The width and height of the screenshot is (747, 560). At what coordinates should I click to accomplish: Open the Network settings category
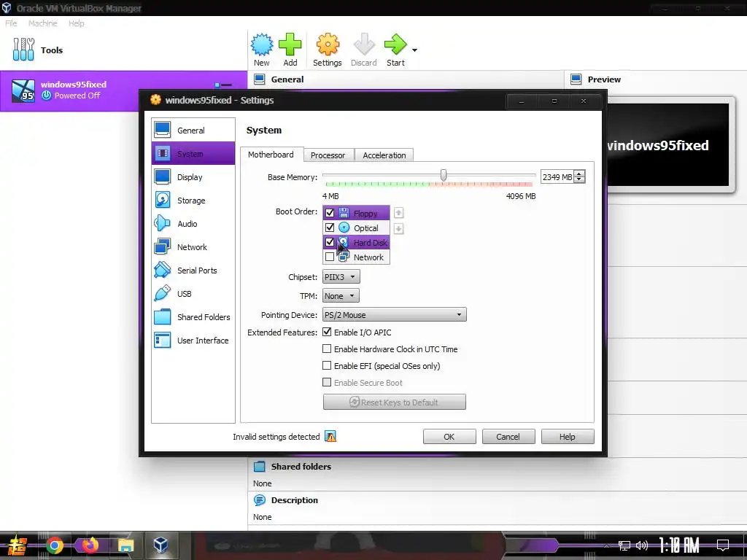click(193, 246)
